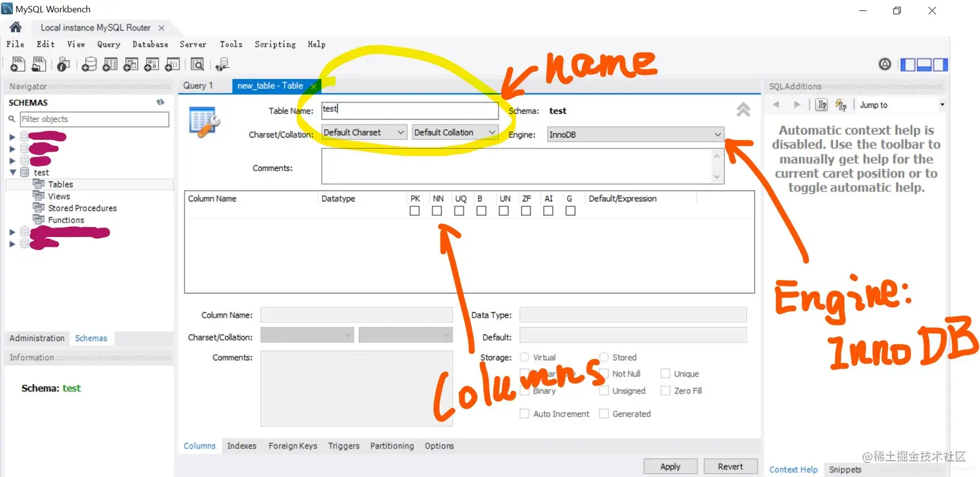Click the Apply button
The width and height of the screenshot is (980, 477).
click(670, 467)
